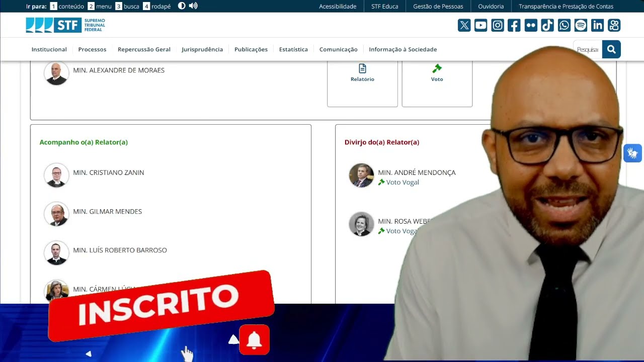Open the STF TikTok icon
This screenshot has width=644, height=362.
tap(547, 25)
